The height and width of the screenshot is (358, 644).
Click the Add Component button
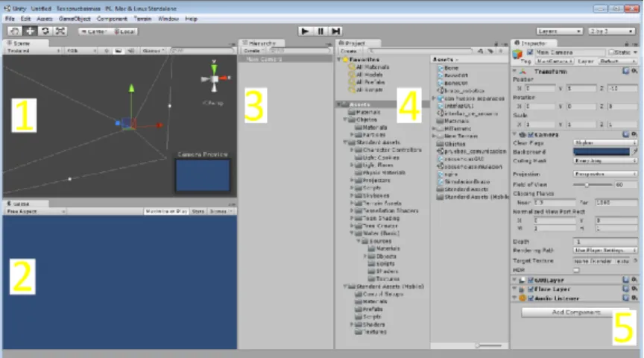click(x=575, y=313)
